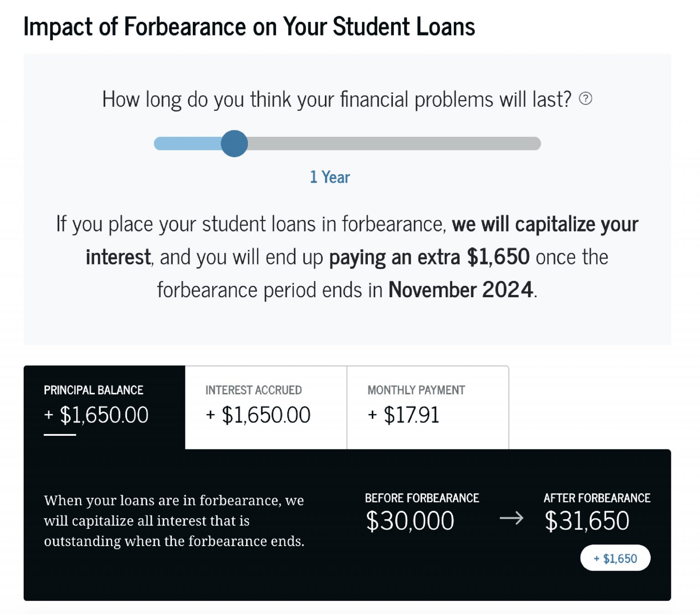Click the underline indicator below Principal Balance
The height and width of the screenshot is (614, 700).
pyautogui.click(x=60, y=436)
